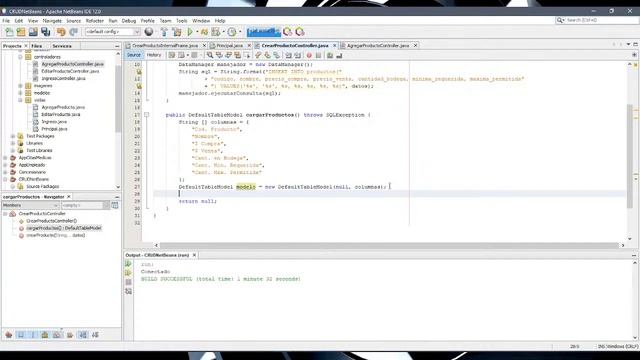Expand the Test Packages node

[x=13, y=136]
